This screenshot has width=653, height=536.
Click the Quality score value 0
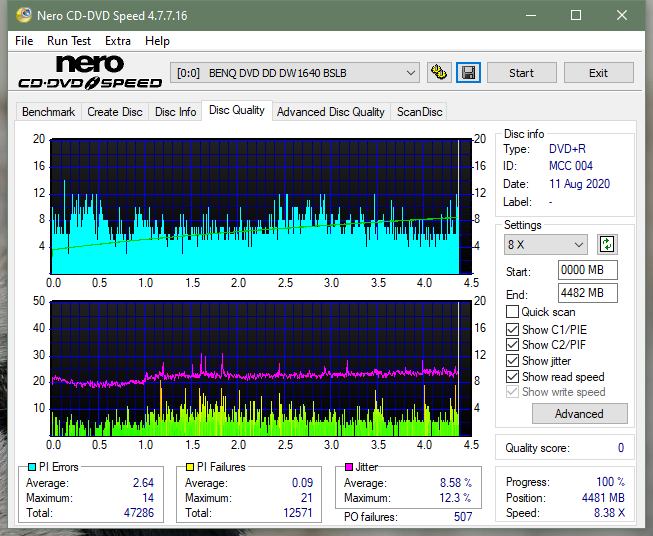tap(621, 448)
